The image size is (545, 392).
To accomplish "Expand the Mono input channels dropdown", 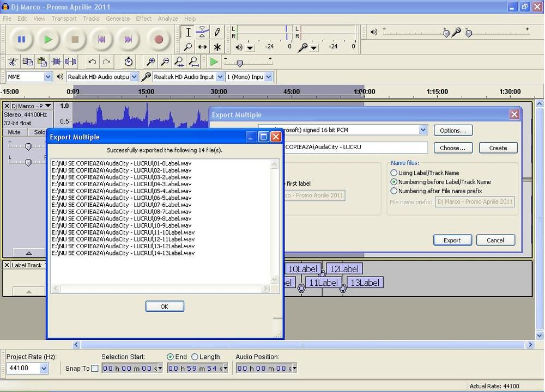I will [x=269, y=77].
